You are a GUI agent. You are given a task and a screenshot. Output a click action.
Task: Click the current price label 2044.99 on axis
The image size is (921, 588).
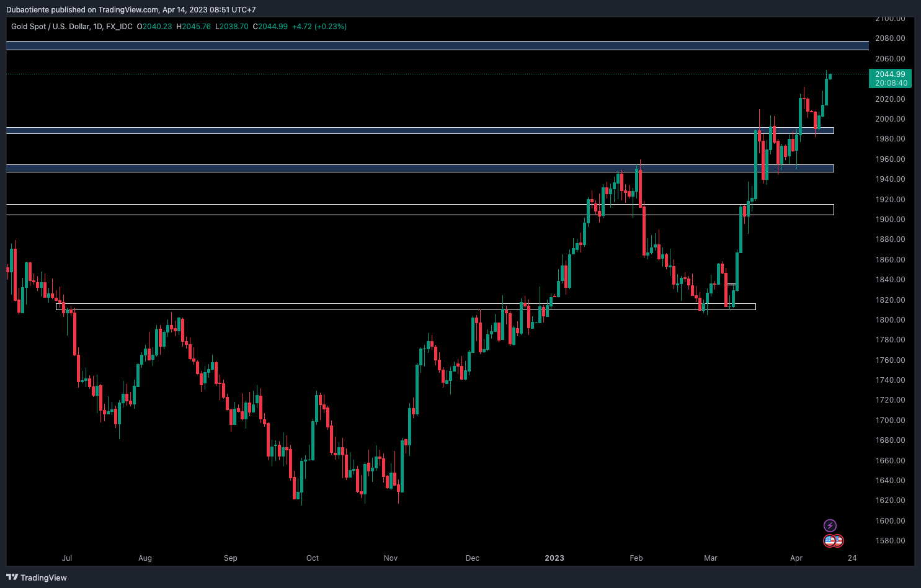[x=890, y=74]
